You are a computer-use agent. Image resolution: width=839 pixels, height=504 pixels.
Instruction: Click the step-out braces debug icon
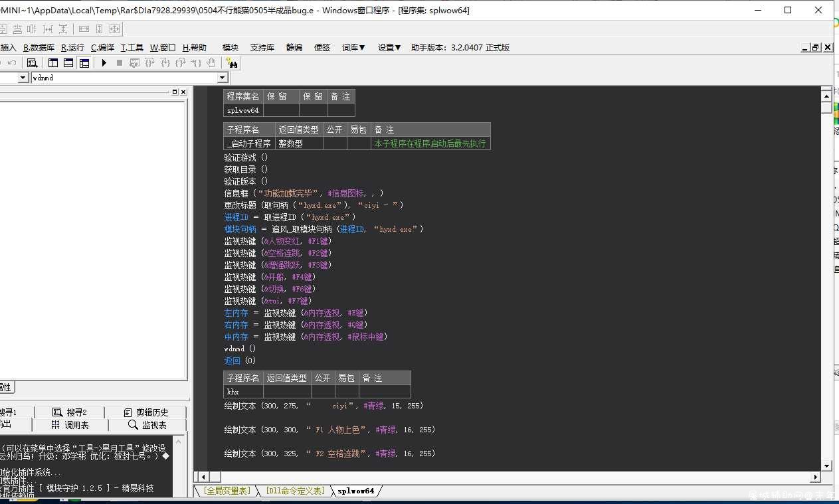pos(181,63)
